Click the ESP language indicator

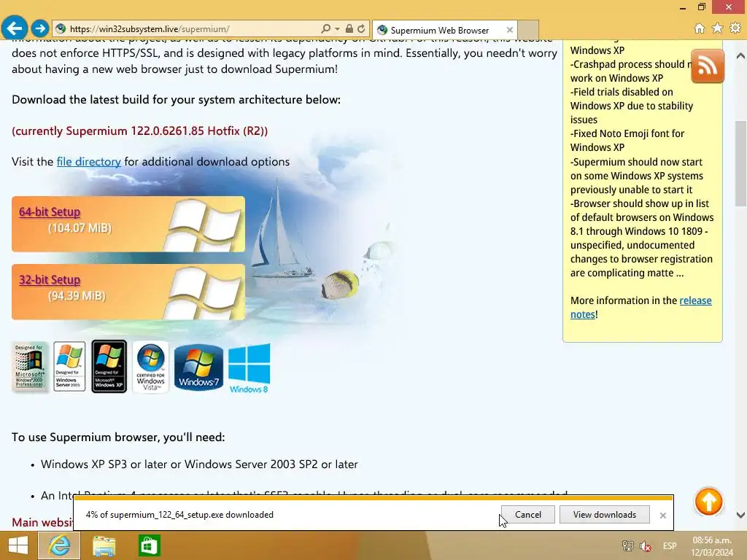click(670, 545)
